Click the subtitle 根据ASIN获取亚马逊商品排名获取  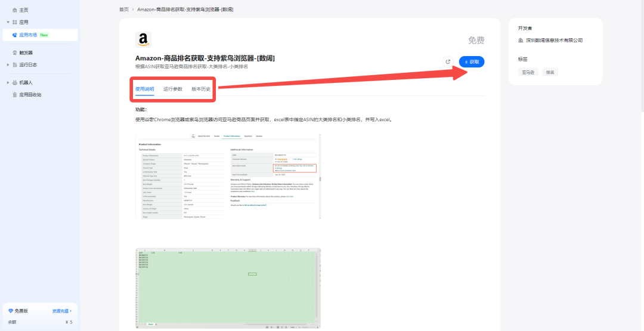pos(191,67)
